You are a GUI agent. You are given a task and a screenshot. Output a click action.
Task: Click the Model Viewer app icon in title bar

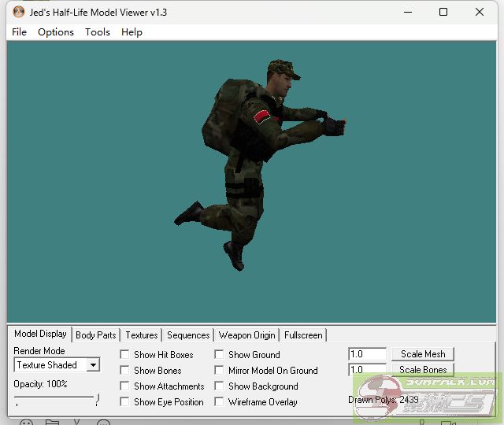point(18,13)
